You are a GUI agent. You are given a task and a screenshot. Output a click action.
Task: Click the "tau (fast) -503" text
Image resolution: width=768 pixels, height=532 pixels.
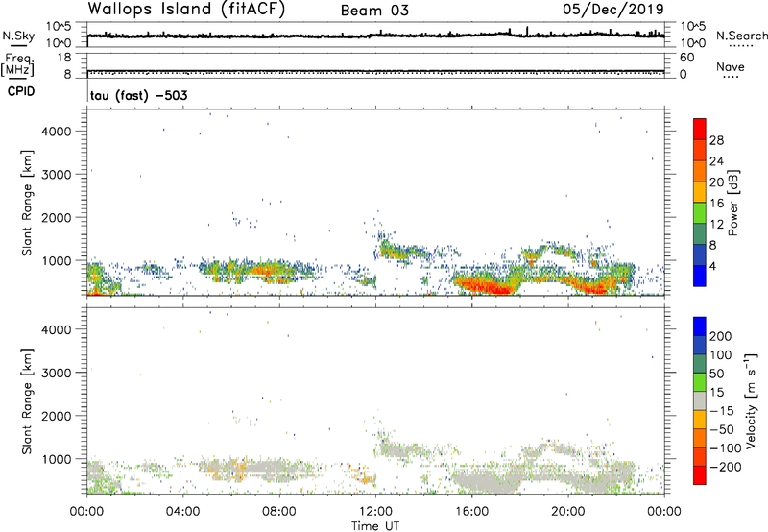[x=138, y=95]
